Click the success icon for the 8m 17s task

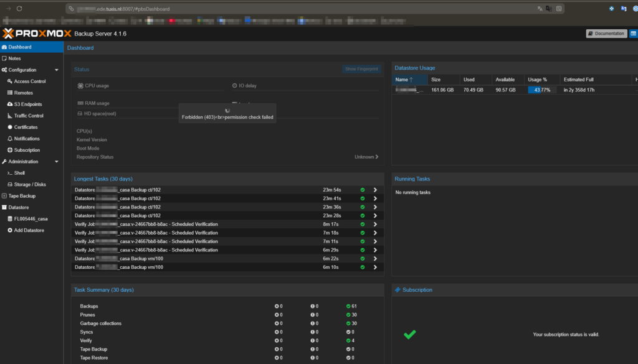click(363, 224)
